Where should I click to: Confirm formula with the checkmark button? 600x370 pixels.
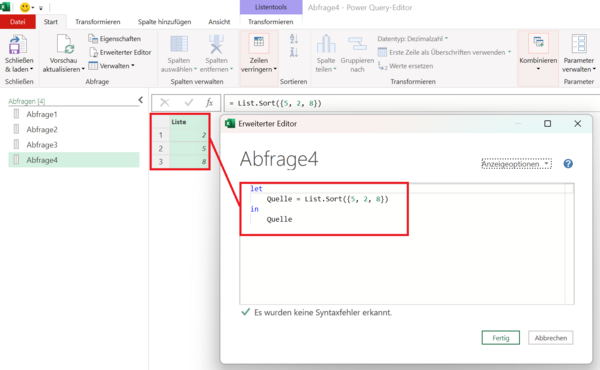pos(189,103)
